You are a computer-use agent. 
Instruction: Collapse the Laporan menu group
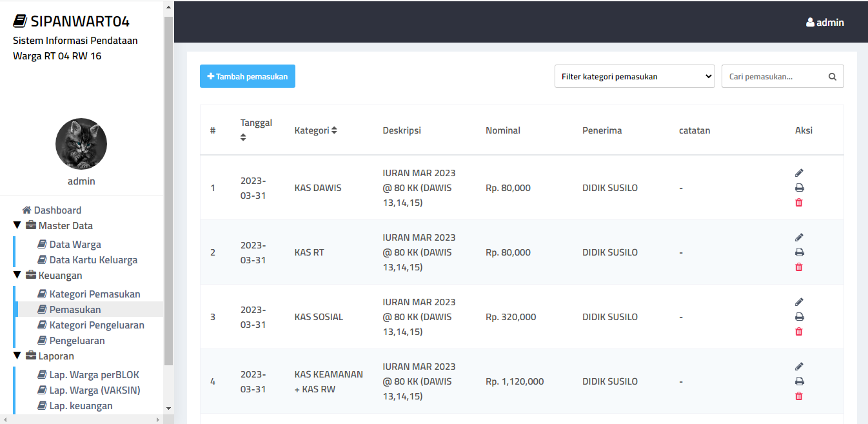[17, 356]
